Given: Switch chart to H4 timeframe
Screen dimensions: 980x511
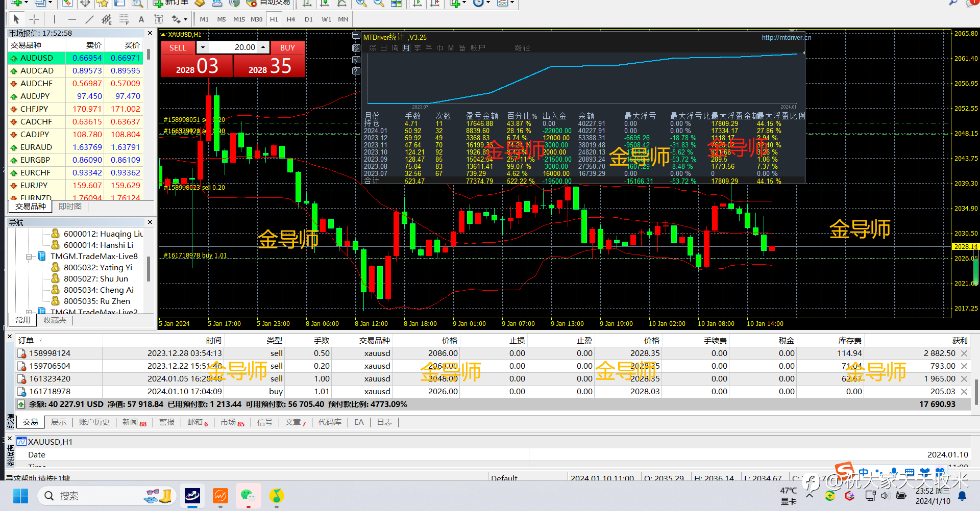Looking at the screenshot, I should (291, 19).
